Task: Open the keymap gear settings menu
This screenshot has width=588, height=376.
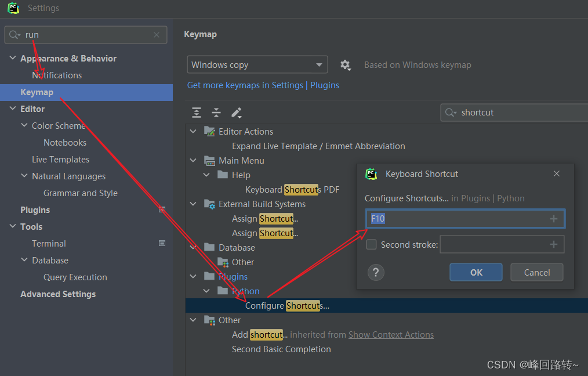Action: (346, 65)
